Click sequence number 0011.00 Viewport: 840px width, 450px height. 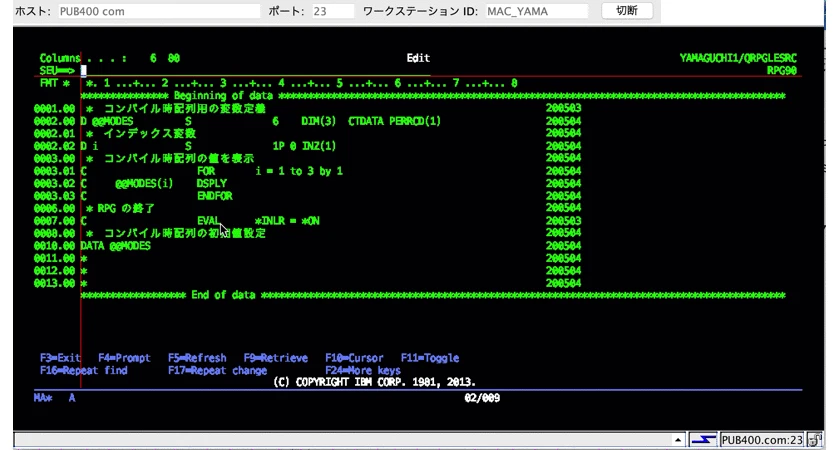point(54,258)
